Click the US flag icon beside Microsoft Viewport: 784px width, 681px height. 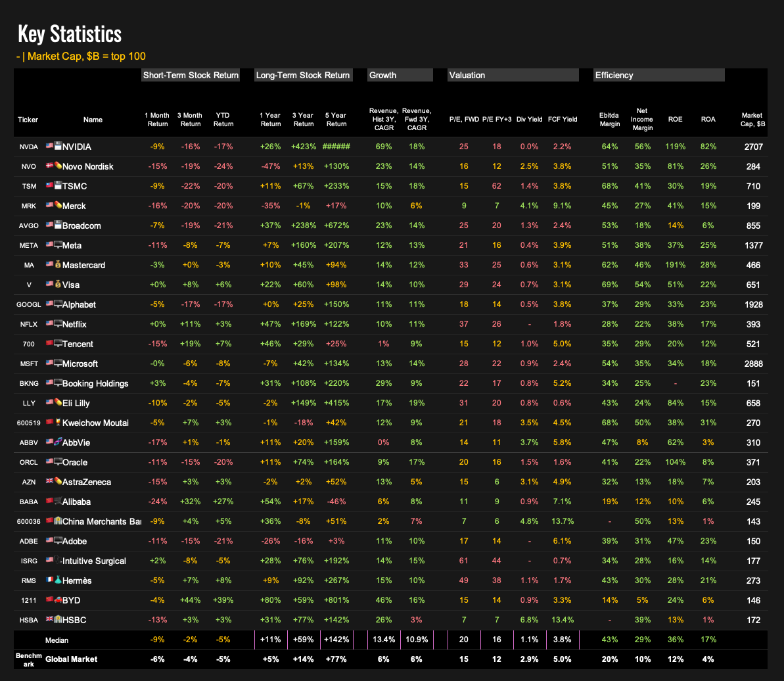49,363
